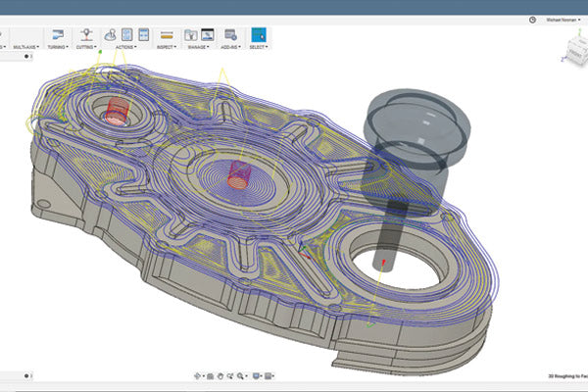The image size is (588, 392).
Task: Open the Inspect dropdown menu
Action: coord(168,46)
